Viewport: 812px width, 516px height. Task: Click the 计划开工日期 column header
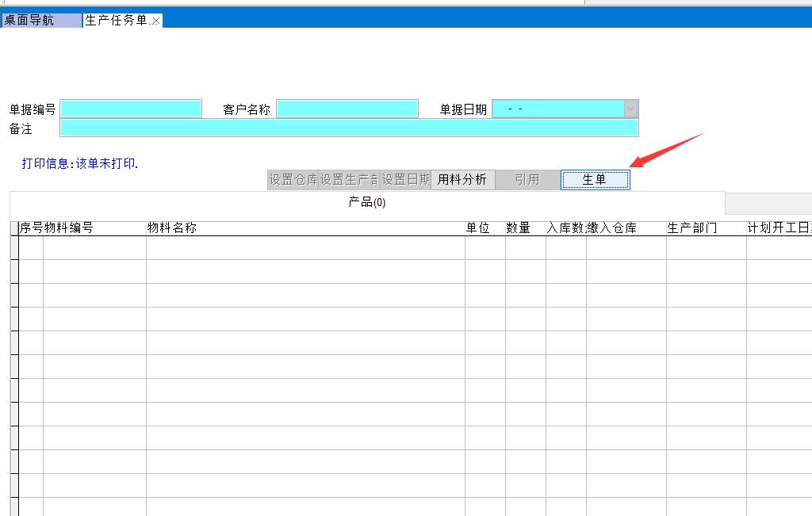pos(779,228)
